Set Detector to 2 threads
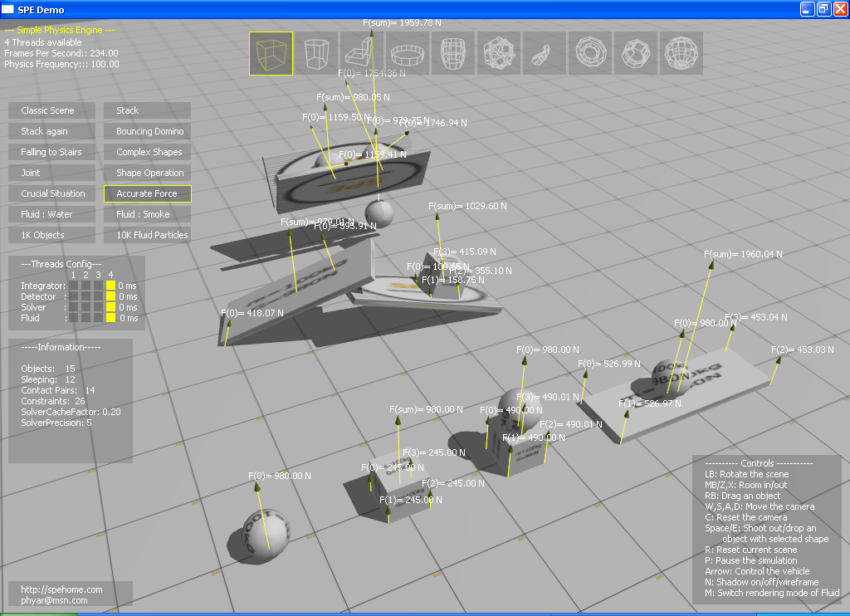The height and width of the screenshot is (616, 850). coord(85,296)
